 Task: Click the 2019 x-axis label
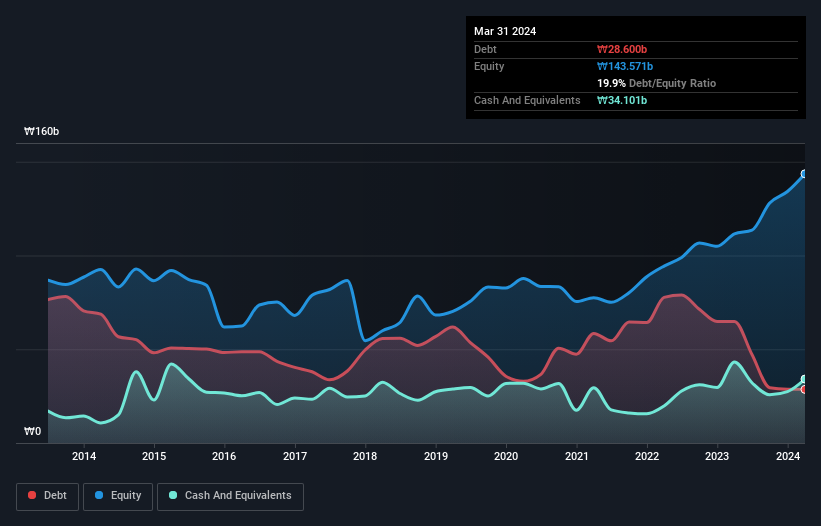click(x=436, y=456)
